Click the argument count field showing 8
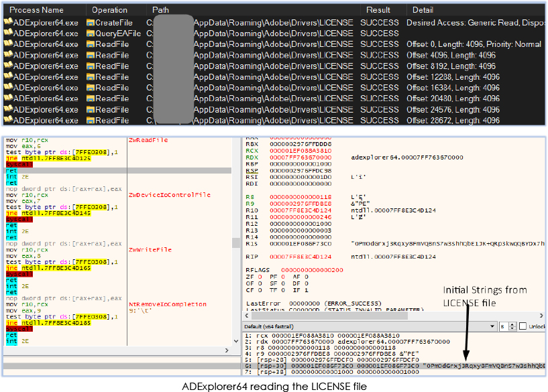548x392 pixels. tap(504, 326)
